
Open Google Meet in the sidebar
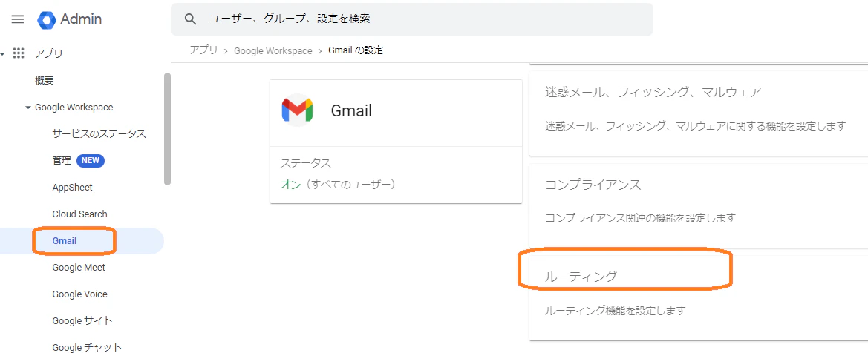pyautogui.click(x=79, y=267)
